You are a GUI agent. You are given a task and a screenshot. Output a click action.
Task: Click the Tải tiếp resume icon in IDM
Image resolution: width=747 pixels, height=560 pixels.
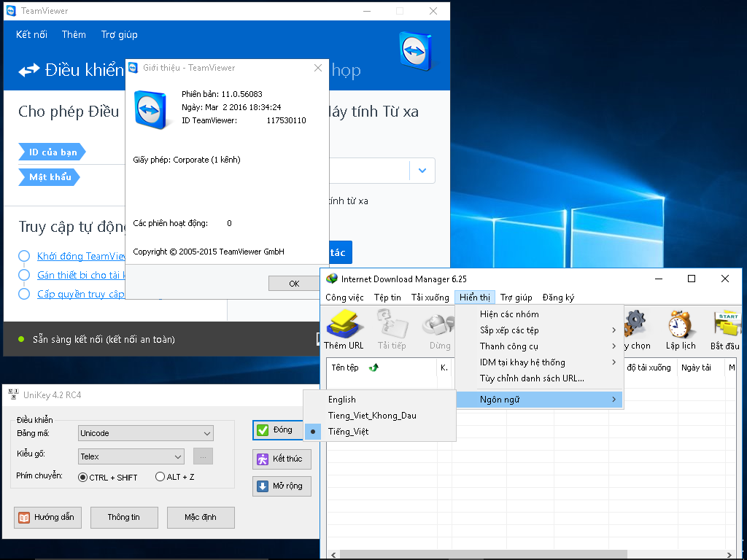coord(392,323)
